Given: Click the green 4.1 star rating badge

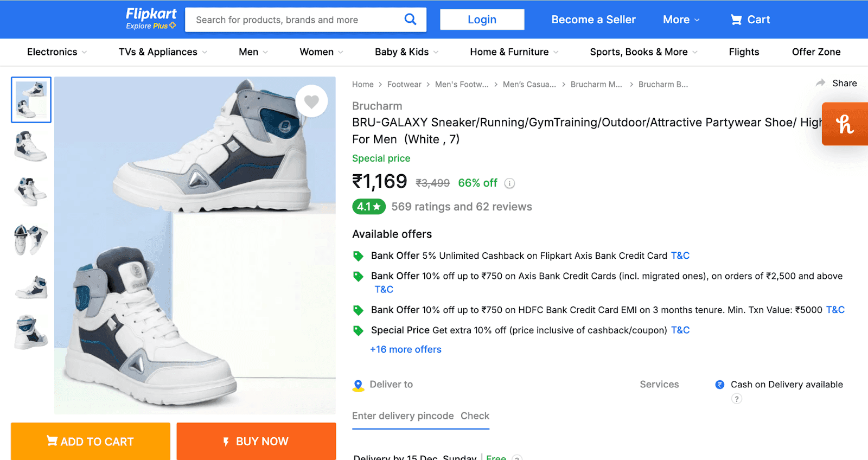Looking at the screenshot, I should [x=368, y=207].
